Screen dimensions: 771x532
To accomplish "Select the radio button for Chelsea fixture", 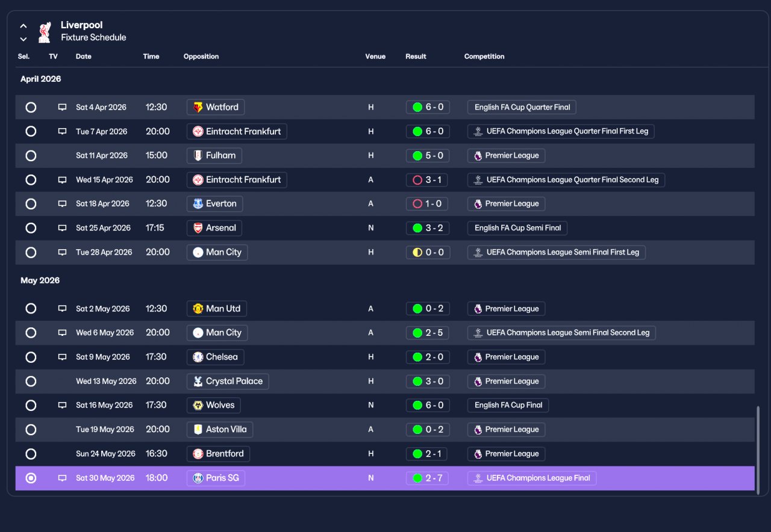I will pyautogui.click(x=31, y=357).
